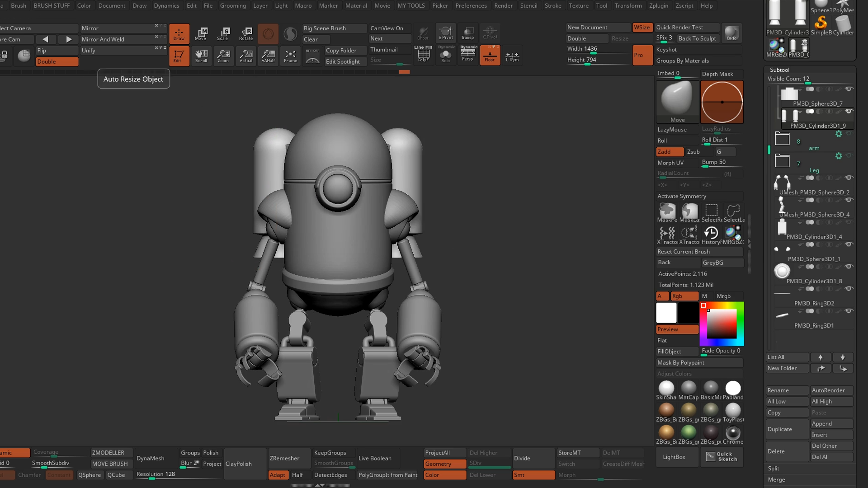
Task: Toggle the Floor grid icon
Action: pyautogui.click(x=490, y=56)
